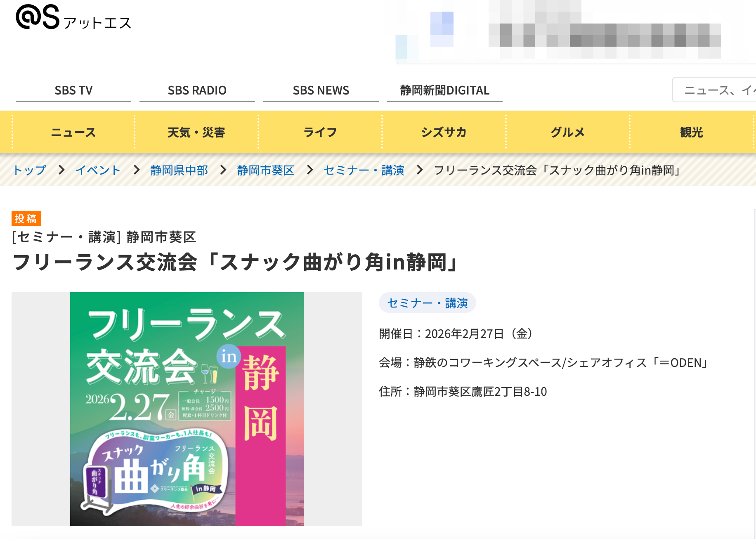Open the freelance event poster image

(187, 409)
